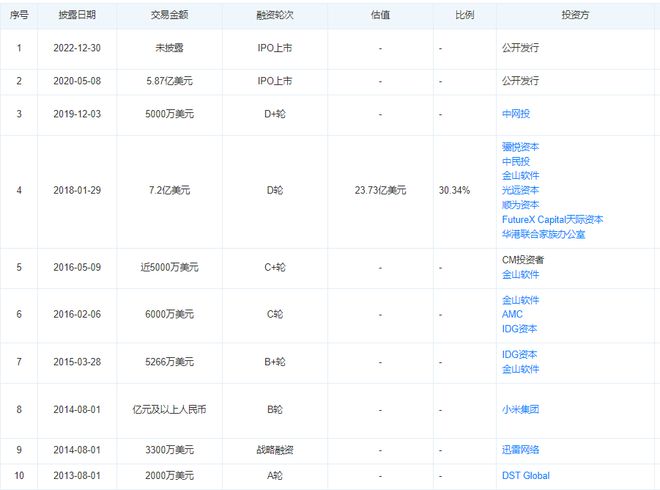Click the 估值 column header

point(380,15)
